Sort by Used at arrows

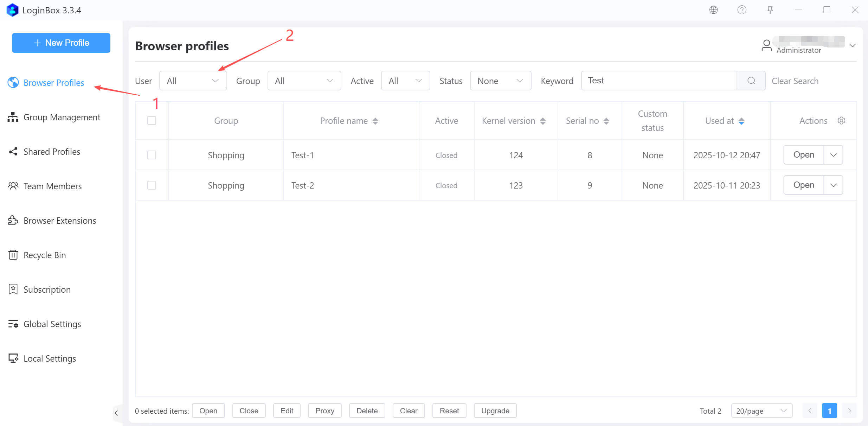tap(741, 121)
